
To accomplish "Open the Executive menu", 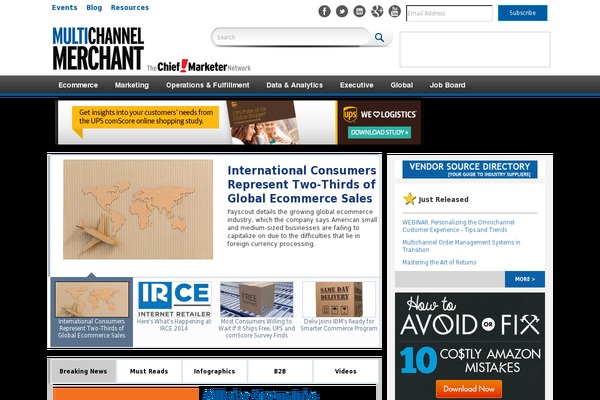I will point(356,85).
